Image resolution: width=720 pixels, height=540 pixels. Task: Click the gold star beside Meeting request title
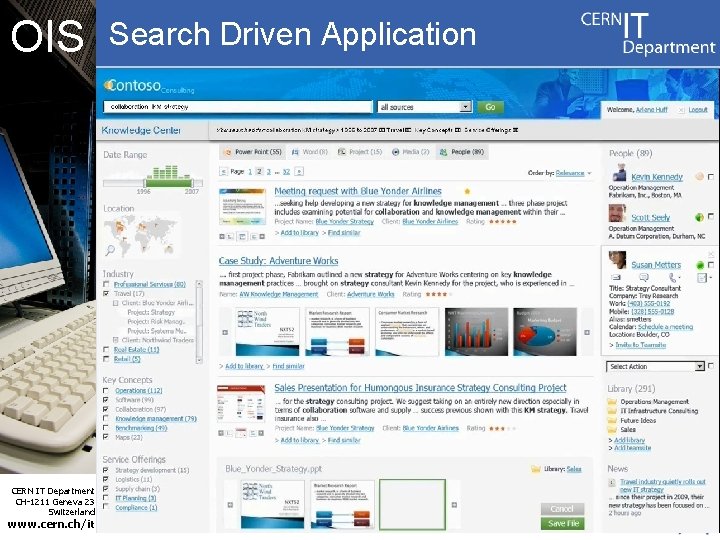467,191
